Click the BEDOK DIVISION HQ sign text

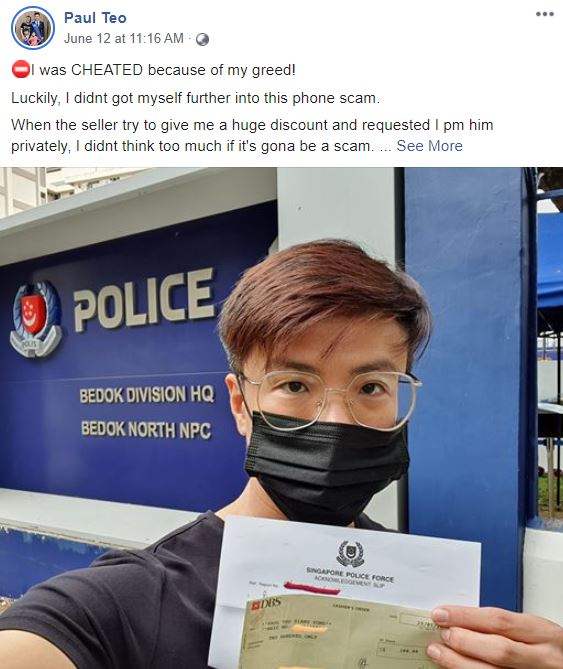tap(147, 395)
